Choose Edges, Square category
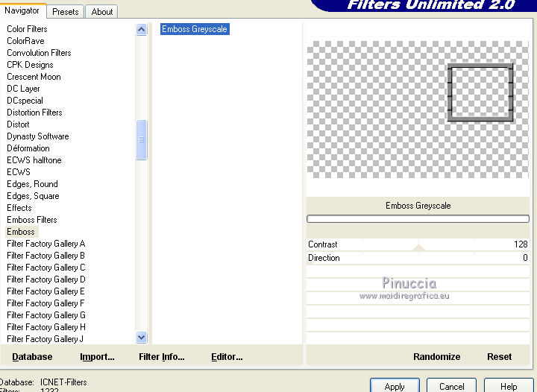Screen dimensions: 537x392 (34, 196)
